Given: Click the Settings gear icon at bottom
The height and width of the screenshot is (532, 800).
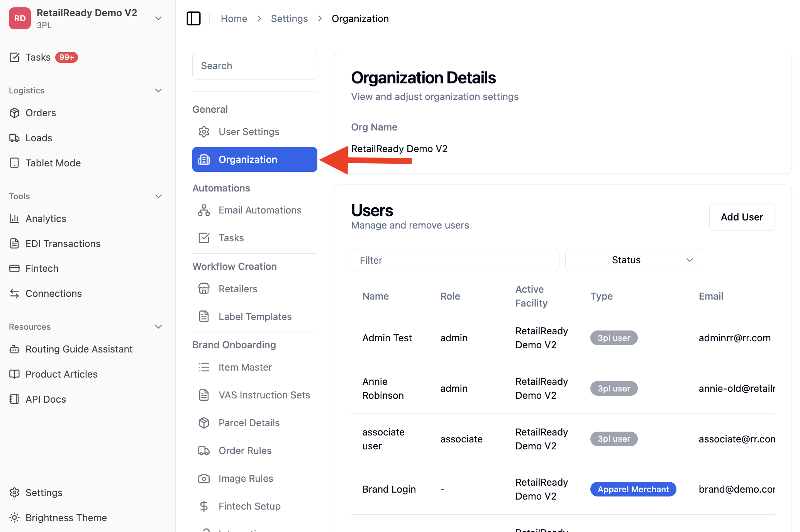Looking at the screenshot, I should tap(14, 493).
